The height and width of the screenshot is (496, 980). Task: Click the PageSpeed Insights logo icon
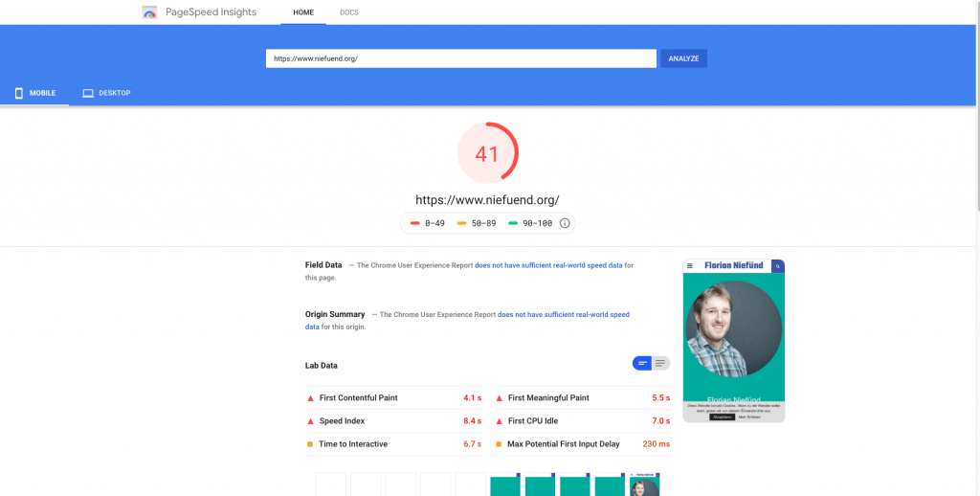click(149, 12)
